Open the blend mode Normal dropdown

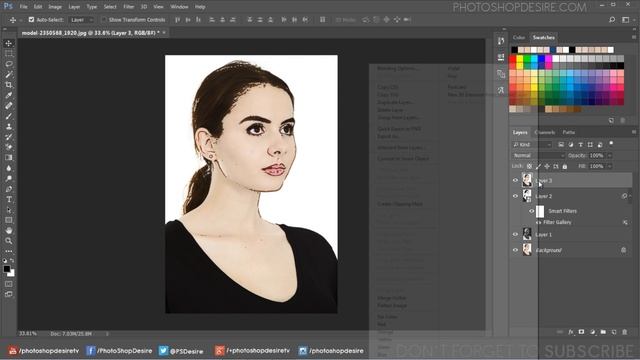[538, 156]
